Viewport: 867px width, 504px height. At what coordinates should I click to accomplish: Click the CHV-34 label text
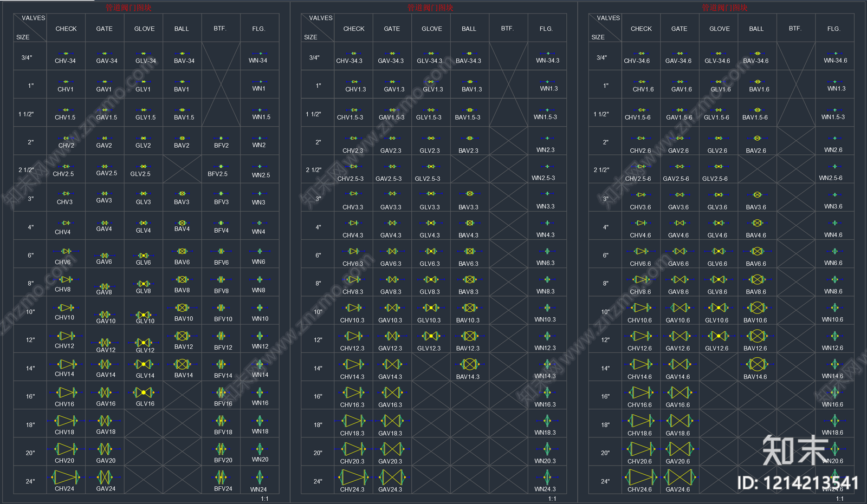pyautogui.click(x=65, y=61)
